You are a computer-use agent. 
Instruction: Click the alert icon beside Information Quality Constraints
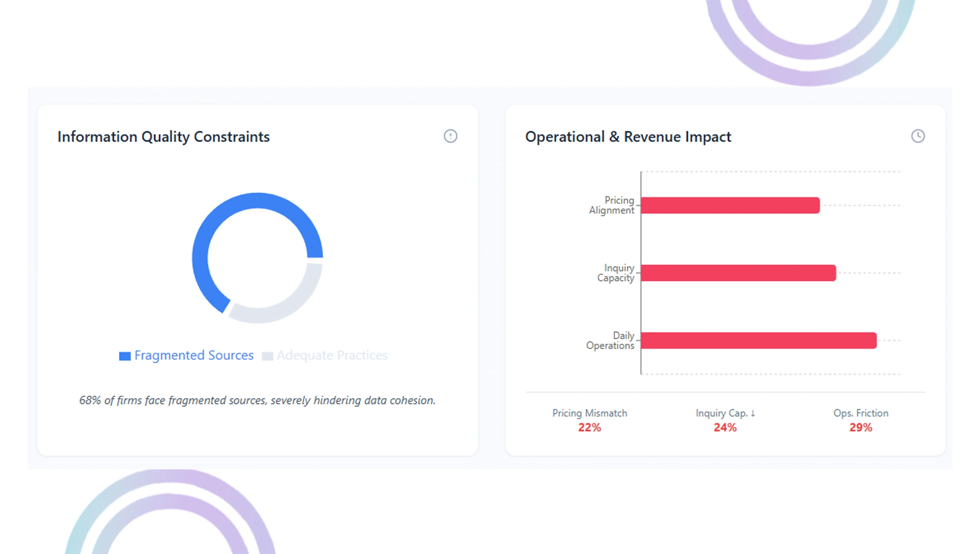click(x=450, y=136)
